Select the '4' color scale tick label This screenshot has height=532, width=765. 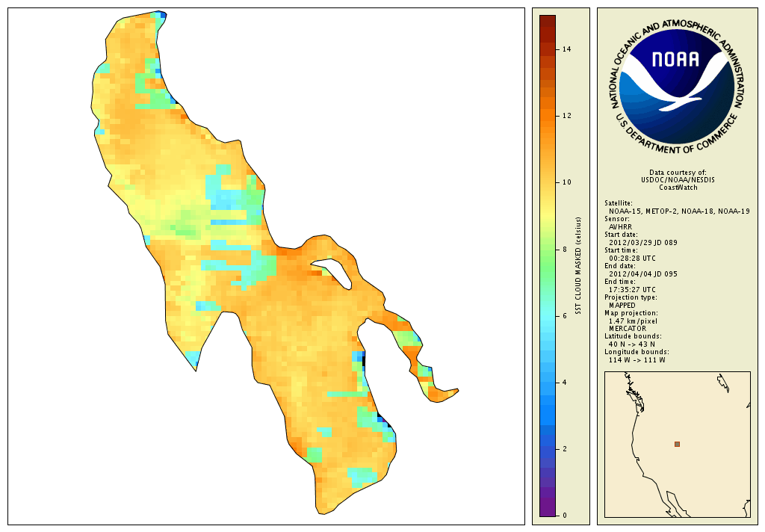565,383
